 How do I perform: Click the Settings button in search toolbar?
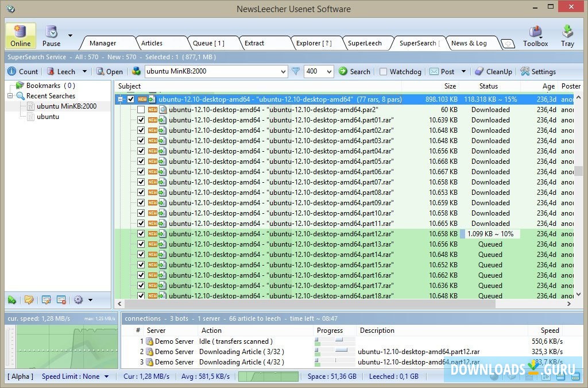[x=538, y=72]
